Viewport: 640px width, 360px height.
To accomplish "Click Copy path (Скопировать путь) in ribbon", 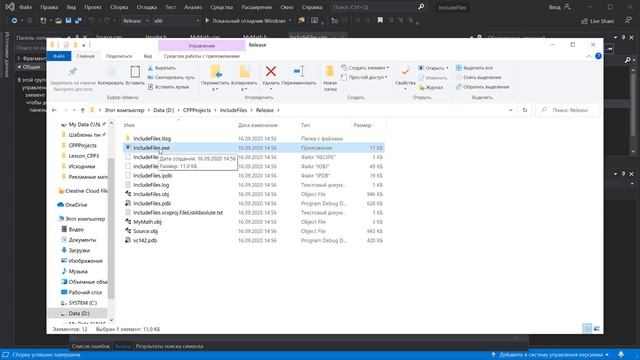I will point(171,77).
